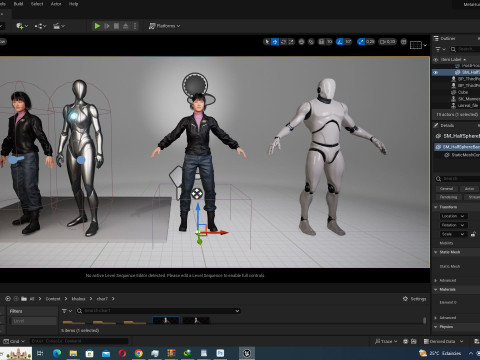The height and width of the screenshot is (360, 480).
Task: Focus the console command input field
Action: pos(79,341)
